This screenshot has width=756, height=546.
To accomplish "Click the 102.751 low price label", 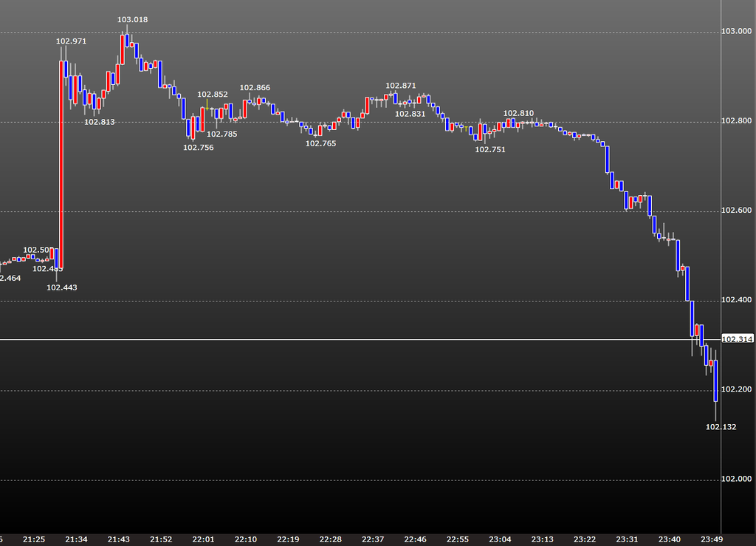I will [490, 150].
